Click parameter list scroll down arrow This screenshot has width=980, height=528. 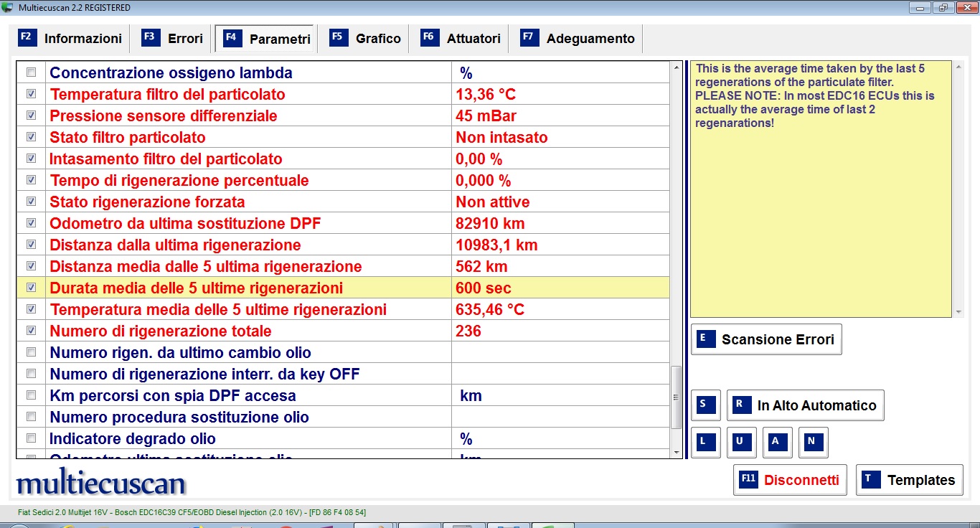click(x=676, y=453)
